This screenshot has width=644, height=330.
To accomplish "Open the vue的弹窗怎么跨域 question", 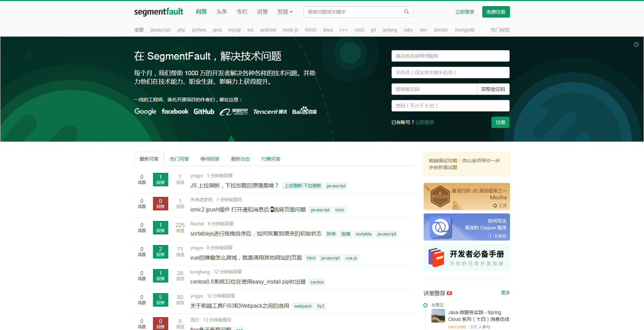I will (x=246, y=258).
